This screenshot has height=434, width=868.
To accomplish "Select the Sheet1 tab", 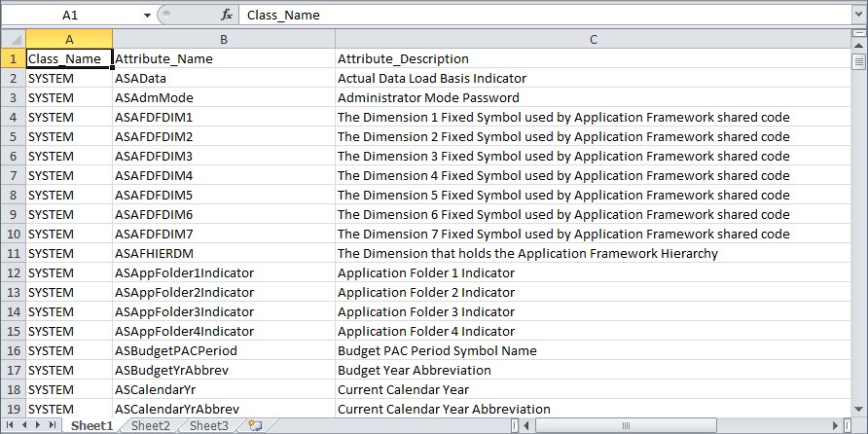I will click(91, 425).
